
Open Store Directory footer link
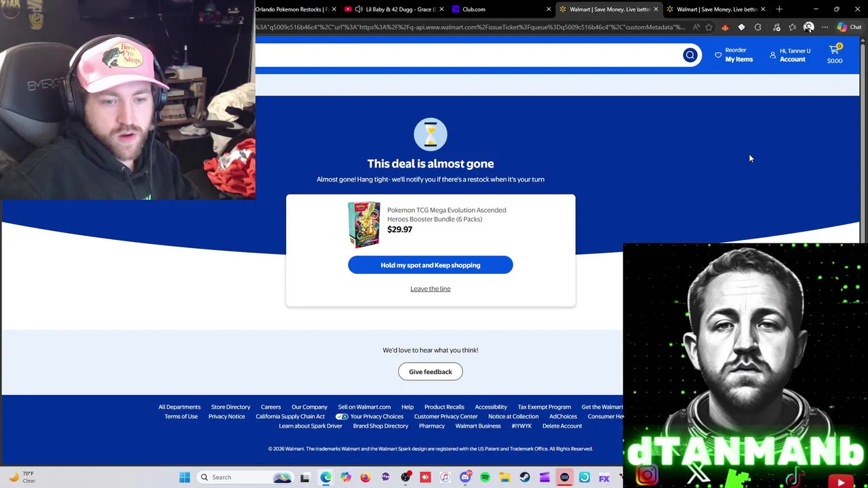[231, 407]
